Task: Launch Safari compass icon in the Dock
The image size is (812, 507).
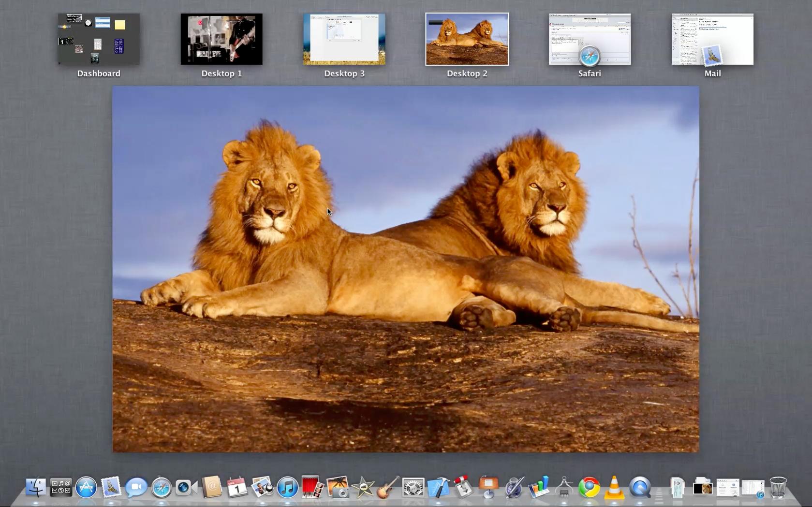Action: (x=162, y=487)
